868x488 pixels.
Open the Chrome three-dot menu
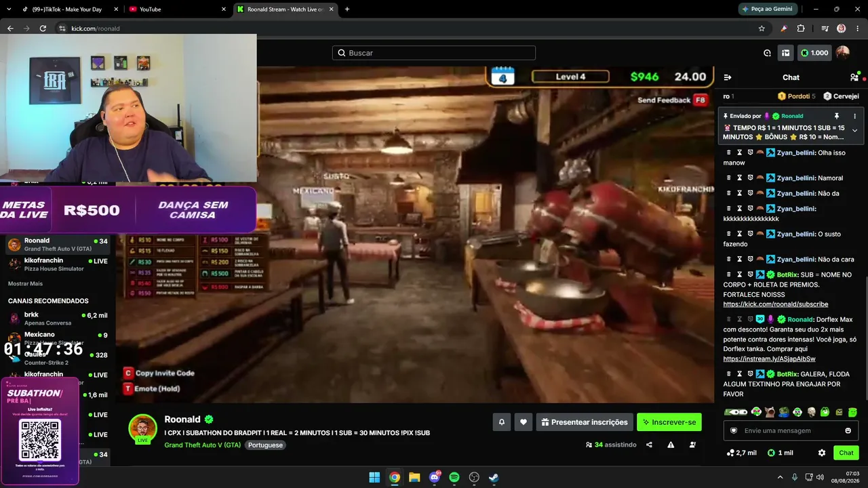(x=857, y=28)
